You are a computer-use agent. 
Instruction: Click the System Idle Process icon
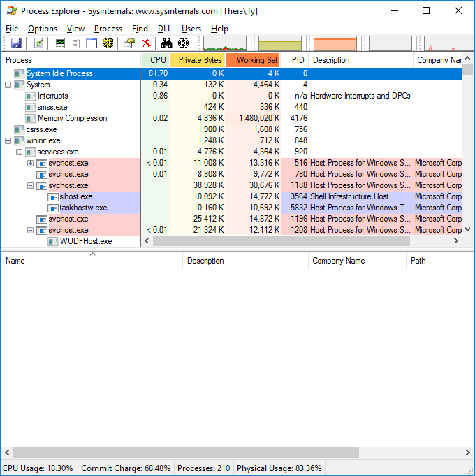[x=19, y=74]
